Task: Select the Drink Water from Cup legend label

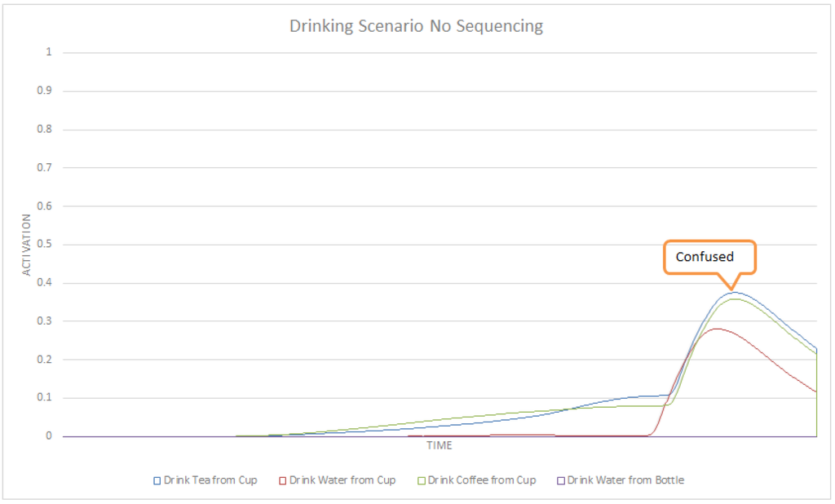Action: coord(342,480)
